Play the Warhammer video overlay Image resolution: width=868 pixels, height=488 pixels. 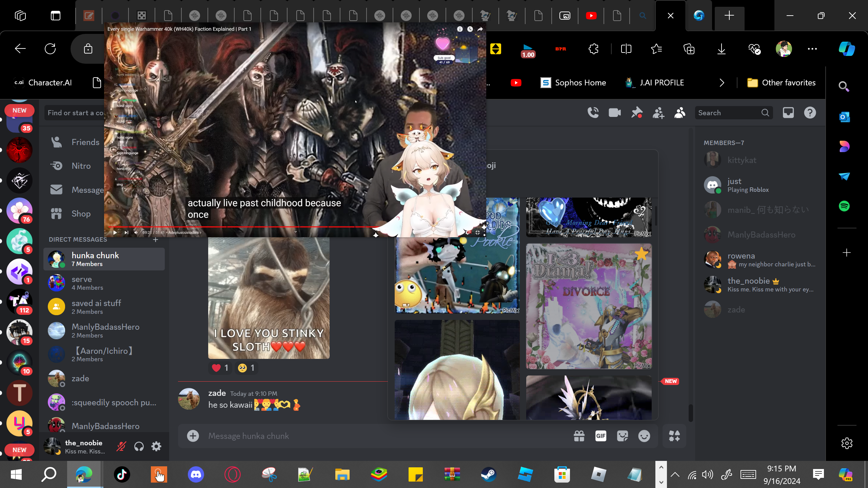coord(115,232)
